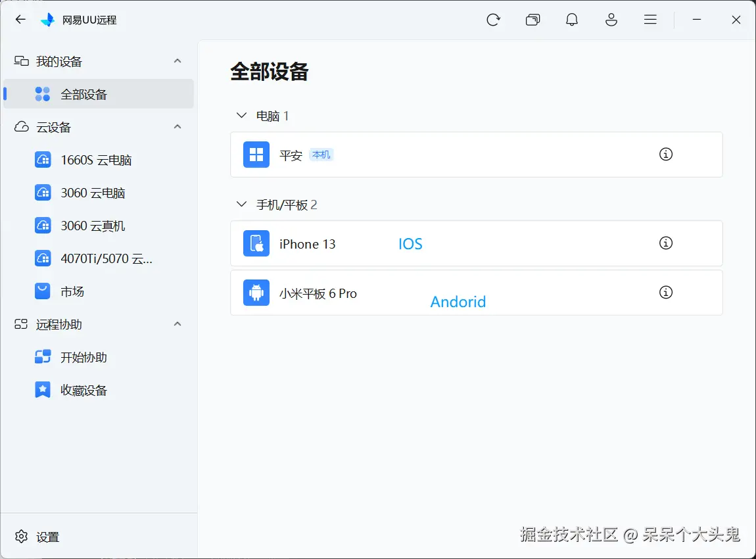This screenshot has height=559, width=756.
Task: Click the 我的设备 devices icon
Action: pos(21,61)
